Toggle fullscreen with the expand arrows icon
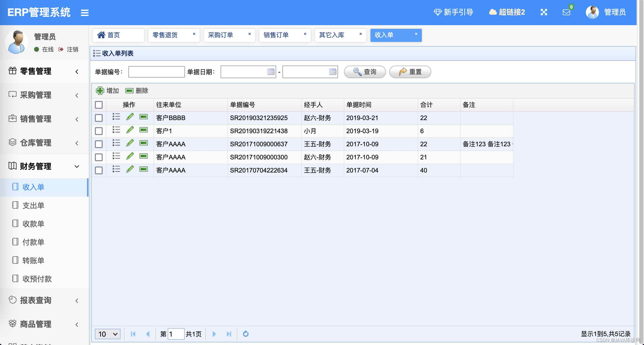The height and width of the screenshot is (345, 644). [544, 12]
